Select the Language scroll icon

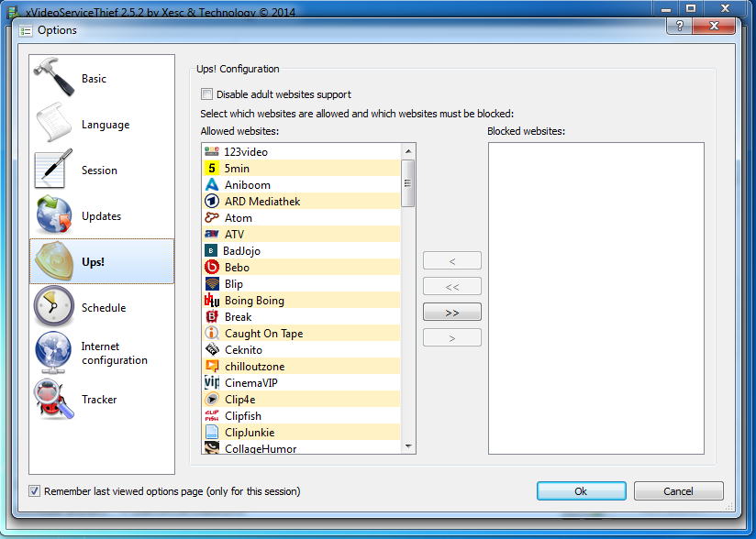(x=54, y=125)
